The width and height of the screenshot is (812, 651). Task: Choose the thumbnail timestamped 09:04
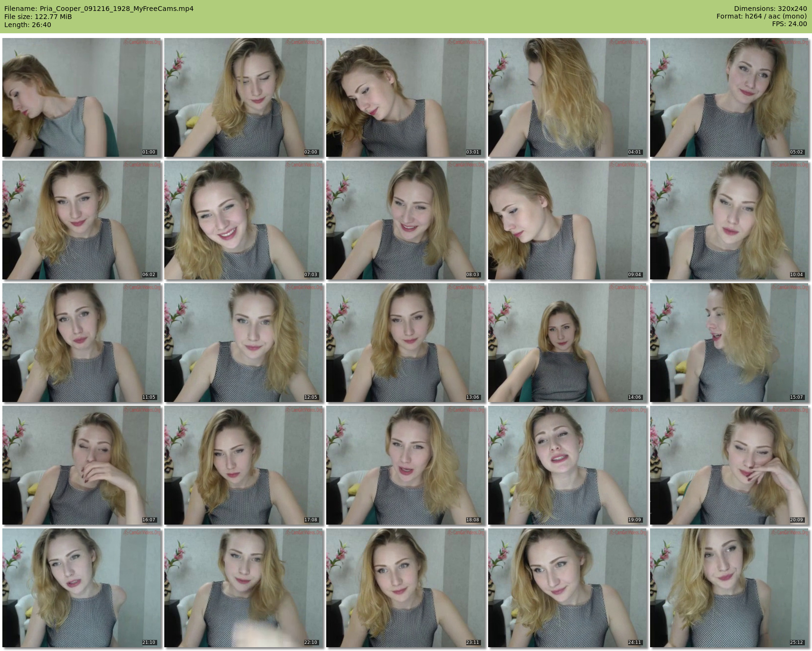click(568, 220)
